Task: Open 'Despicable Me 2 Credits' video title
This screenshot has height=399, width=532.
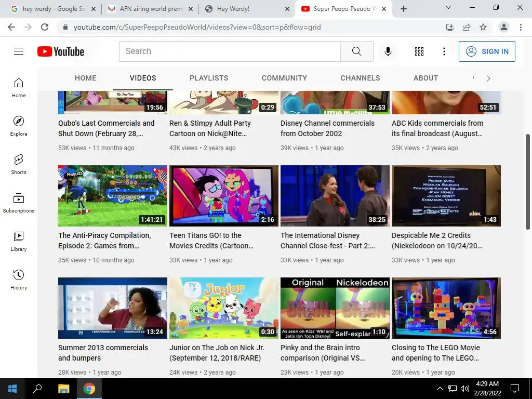Action: (x=437, y=241)
